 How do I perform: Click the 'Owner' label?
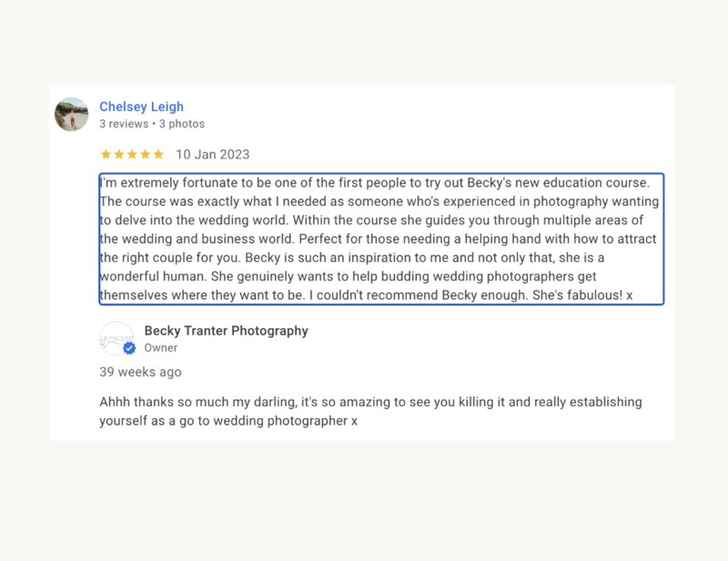tap(161, 348)
